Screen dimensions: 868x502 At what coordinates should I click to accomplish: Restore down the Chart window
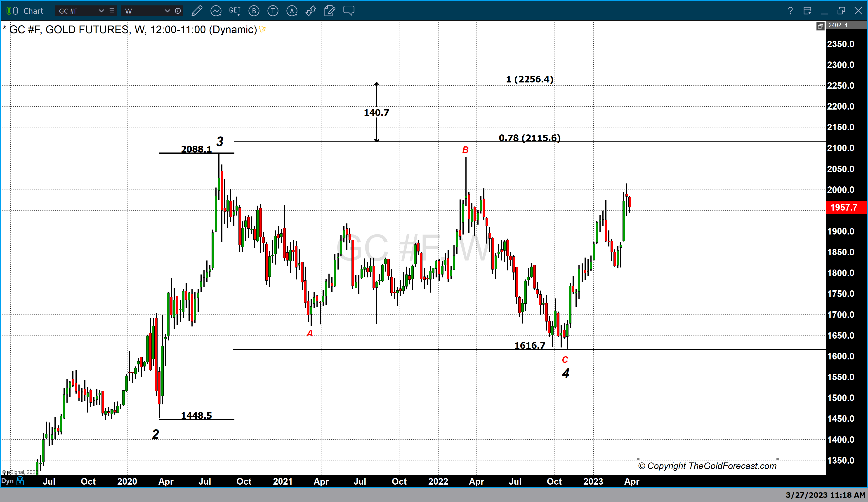coord(841,11)
